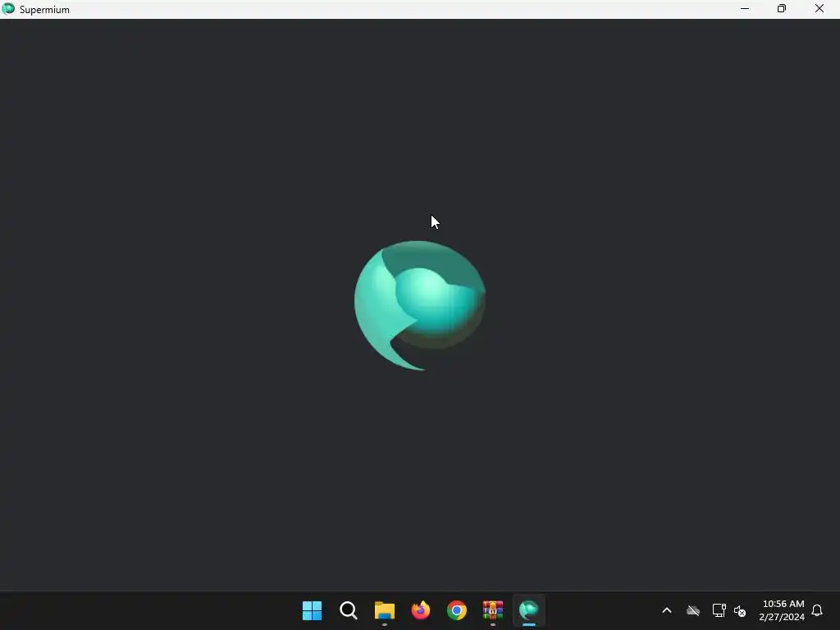Screen dimensions: 840x630
Task: Open WinRAR from the taskbar
Action: coord(493,610)
